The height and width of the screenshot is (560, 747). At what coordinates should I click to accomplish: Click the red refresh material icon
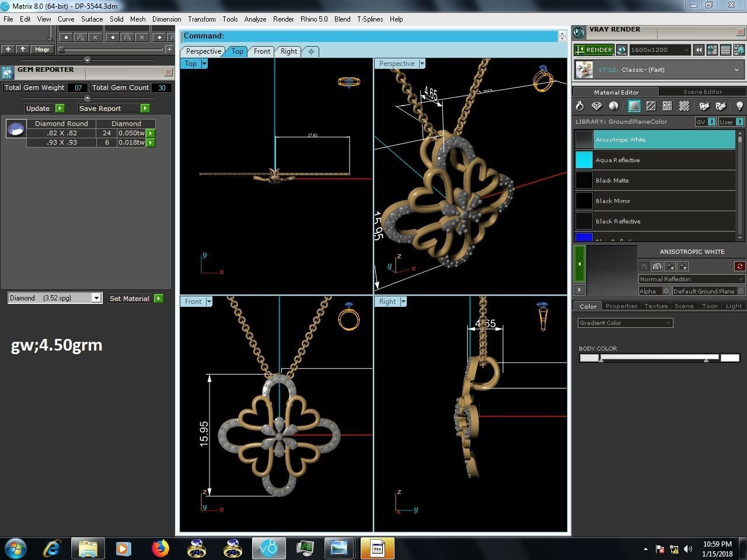[739, 266]
